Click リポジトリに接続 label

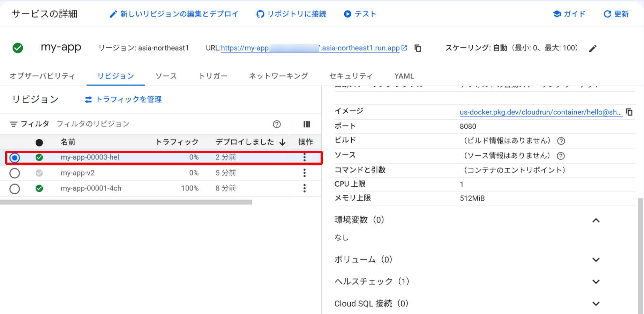297,14
